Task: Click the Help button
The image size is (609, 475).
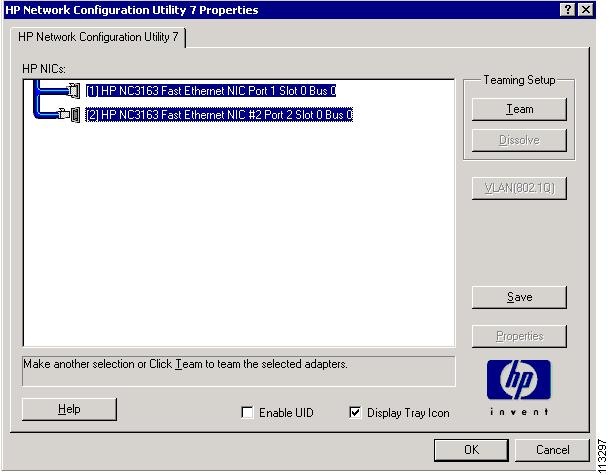Action: (x=69, y=409)
